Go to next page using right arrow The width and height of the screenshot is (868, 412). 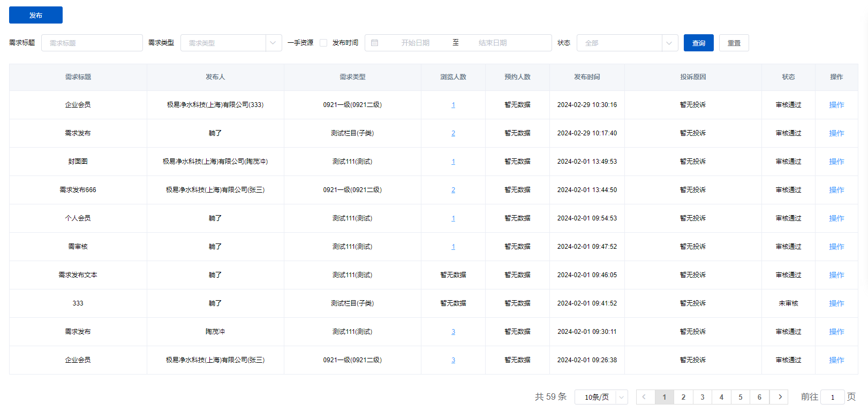click(780, 397)
